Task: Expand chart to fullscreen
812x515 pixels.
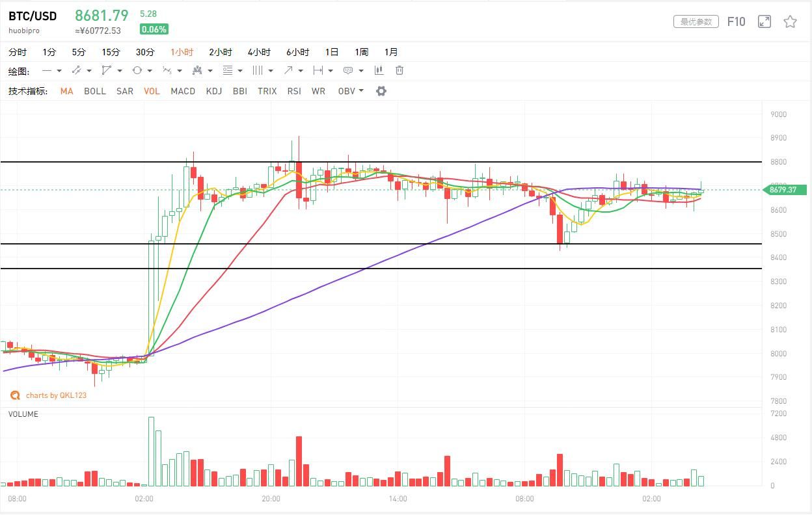Action: [765, 21]
